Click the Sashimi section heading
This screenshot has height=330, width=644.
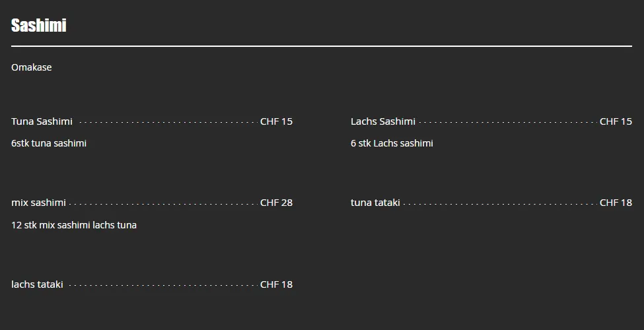(38, 25)
